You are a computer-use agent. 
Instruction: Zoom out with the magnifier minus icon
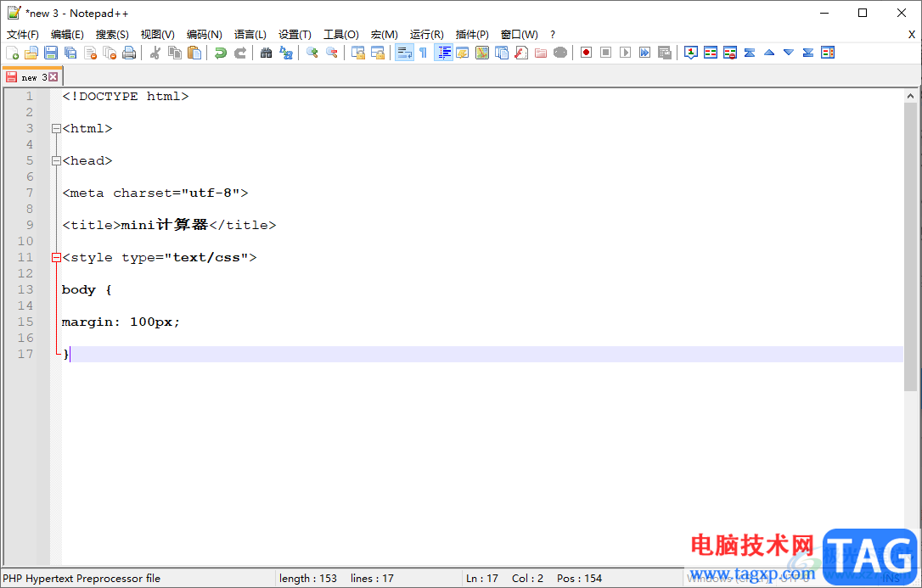point(332,53)
